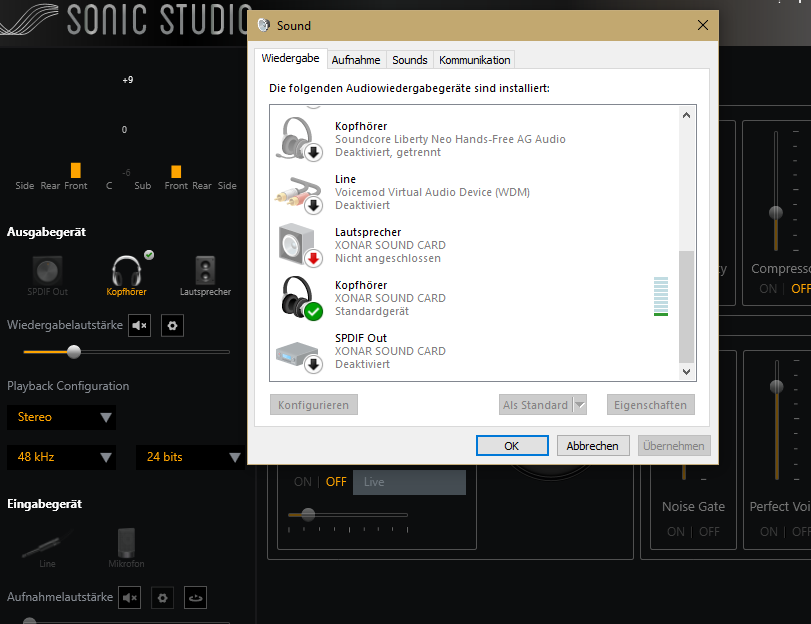
Task: Open the 24 bits bit depth dropdown
Action: [190, 457]
